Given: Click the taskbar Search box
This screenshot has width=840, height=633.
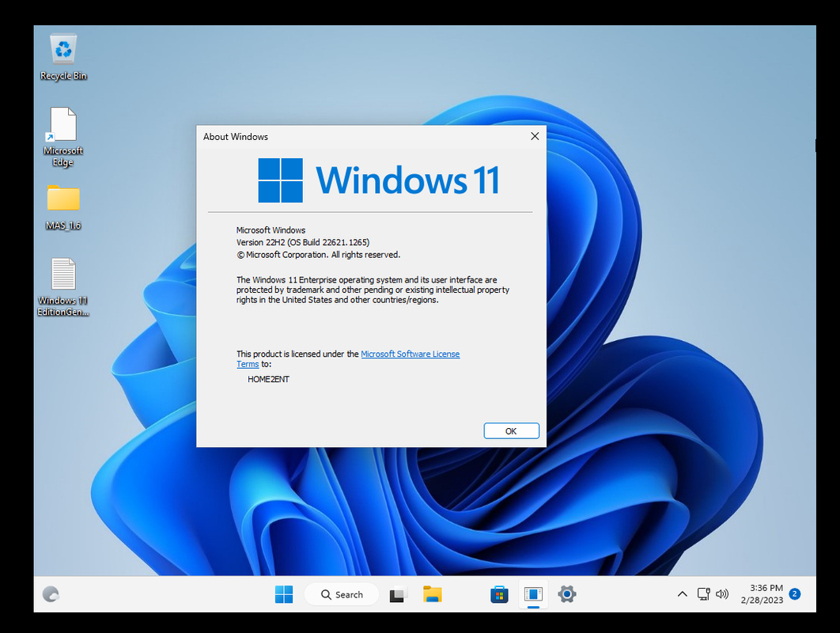Looking at the screenshot, I should tap(342, 594).
